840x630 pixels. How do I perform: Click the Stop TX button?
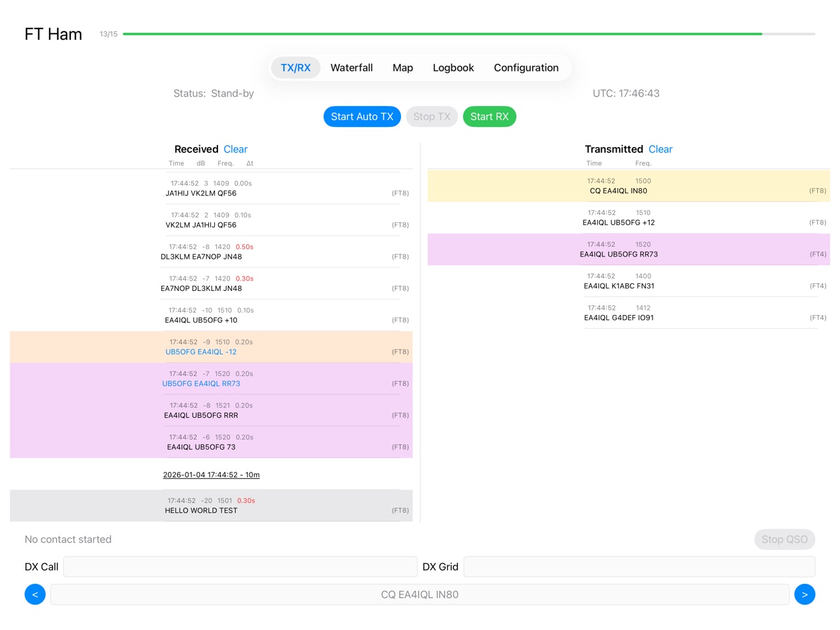432,116
